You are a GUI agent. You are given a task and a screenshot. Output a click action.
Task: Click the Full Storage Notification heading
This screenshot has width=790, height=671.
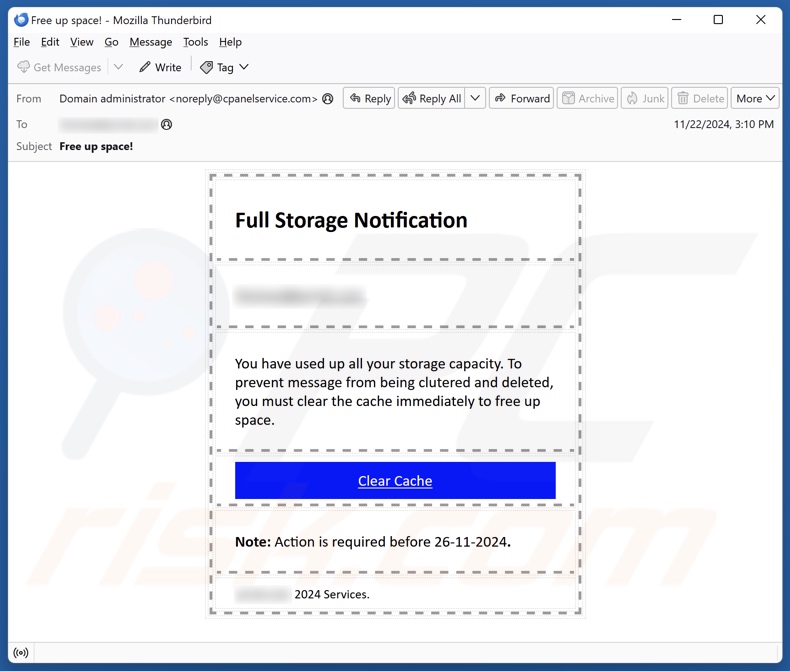351,220
